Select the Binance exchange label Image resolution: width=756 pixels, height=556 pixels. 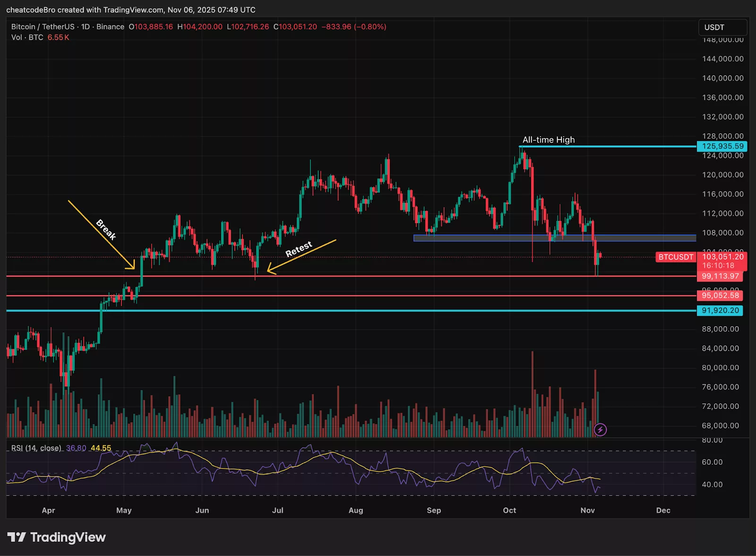pyautogui.click(x=110, y=27)
